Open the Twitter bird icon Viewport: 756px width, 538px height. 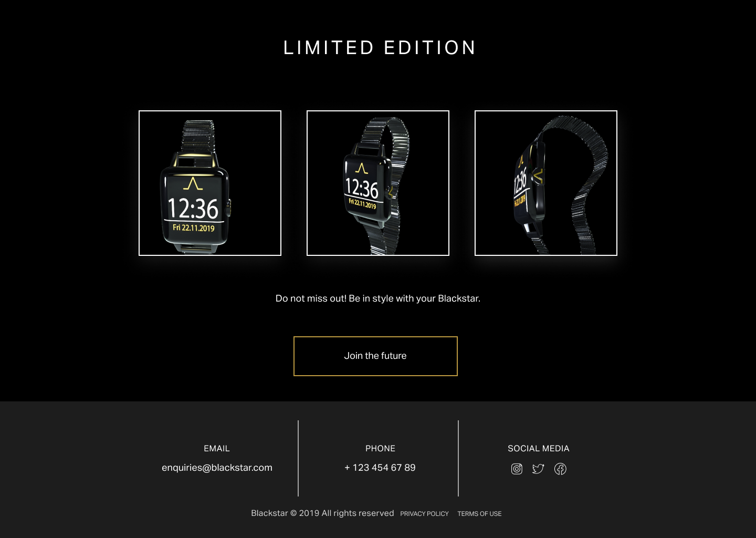538,469
